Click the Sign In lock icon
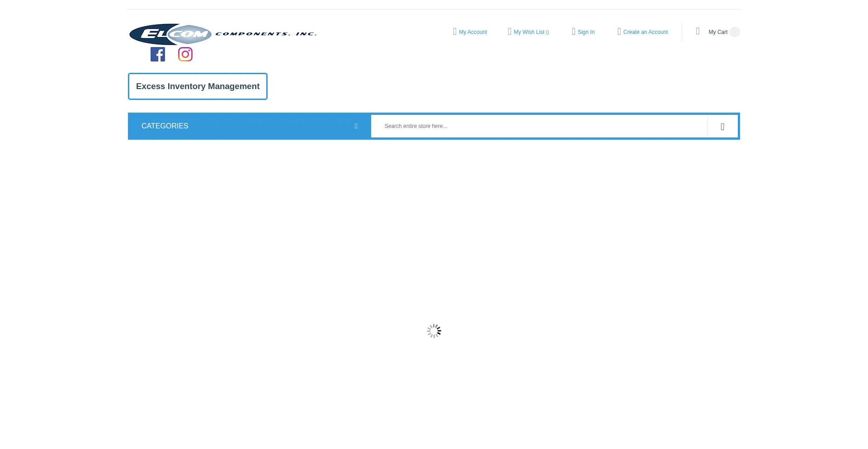The width and height of the screenshot is (868, 449). click(x=573, y=32)
